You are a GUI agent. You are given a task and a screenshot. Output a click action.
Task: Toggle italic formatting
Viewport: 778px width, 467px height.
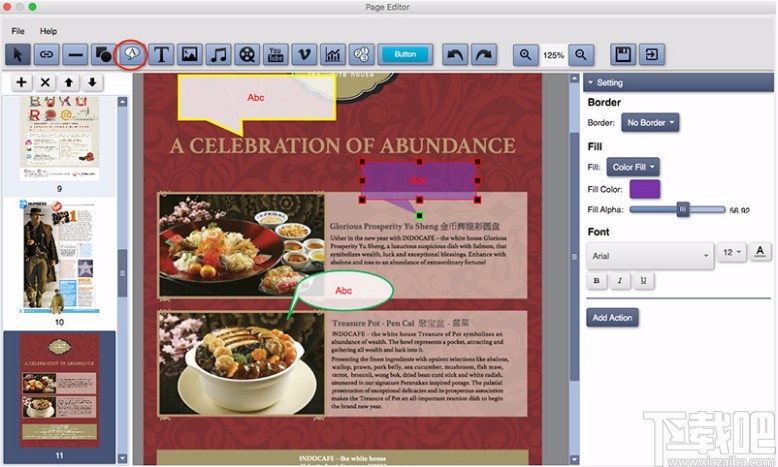coord(620,281)
